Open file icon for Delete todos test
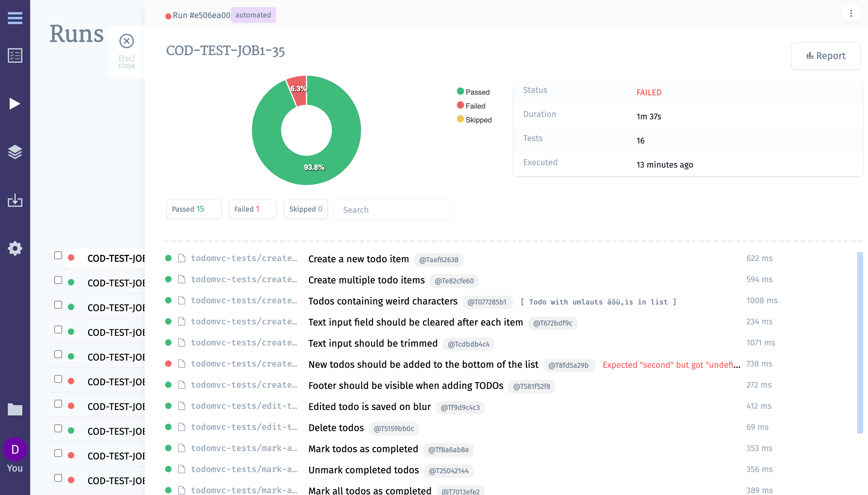Image resolution: width=868 pixels, height=495 pixels. pos(182,427)
